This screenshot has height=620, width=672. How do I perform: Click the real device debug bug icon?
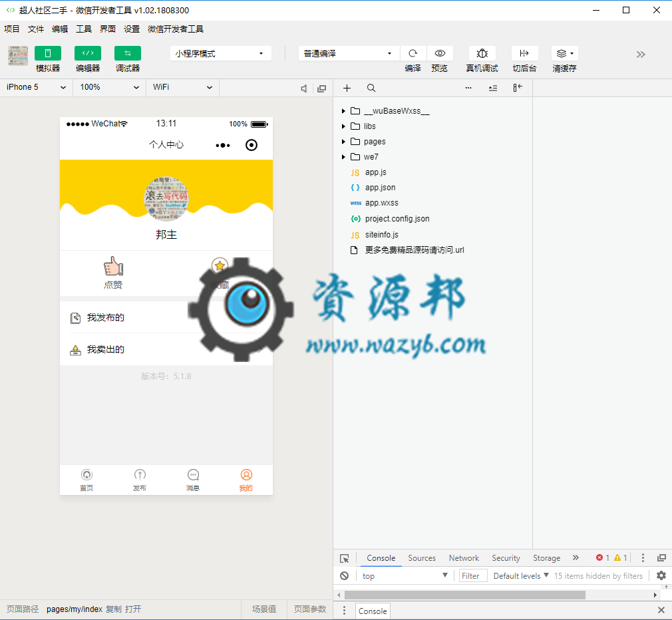click(482, 53)
